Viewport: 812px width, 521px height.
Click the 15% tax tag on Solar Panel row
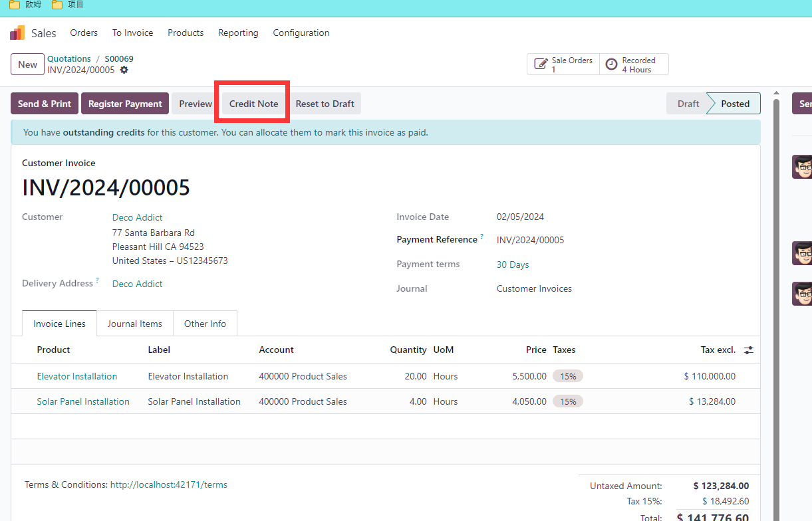(x=568, y=401)
